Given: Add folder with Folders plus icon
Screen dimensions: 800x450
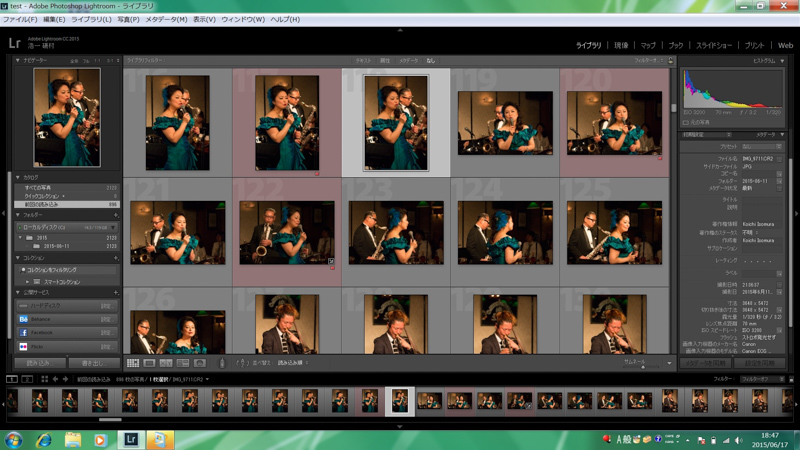Looking at the screenshot, I should pos(116,215).
